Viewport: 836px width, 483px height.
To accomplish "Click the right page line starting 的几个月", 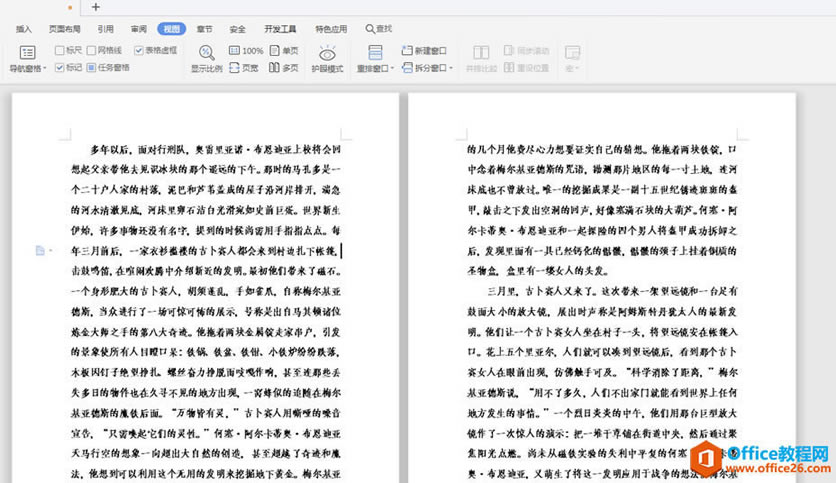I will (602, 149).
